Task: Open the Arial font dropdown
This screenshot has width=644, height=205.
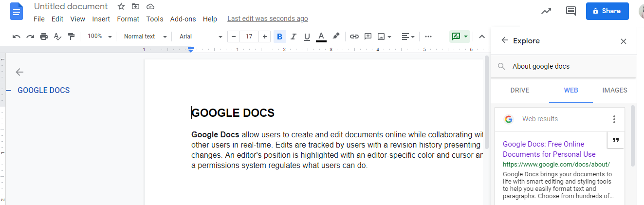Action: 201,37
